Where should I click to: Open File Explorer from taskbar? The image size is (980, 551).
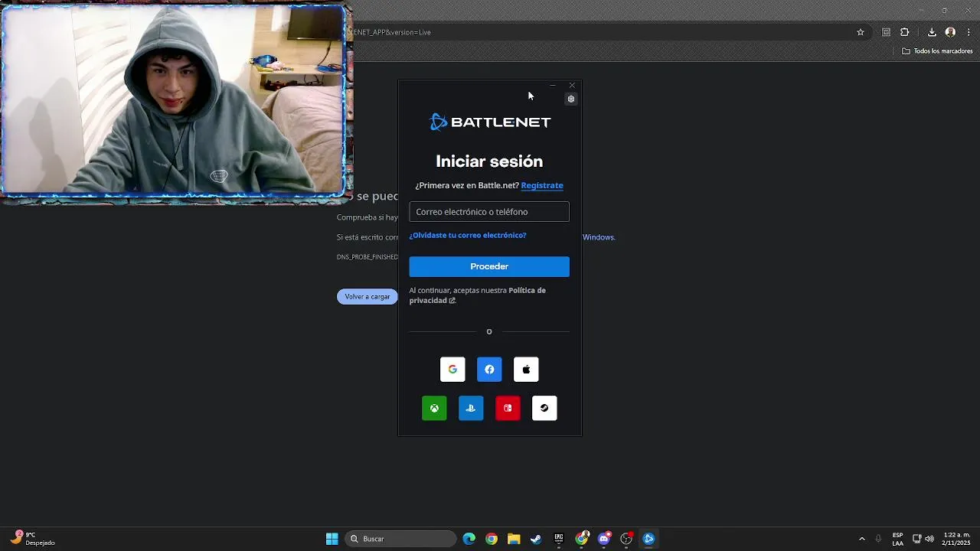point(514,539)
